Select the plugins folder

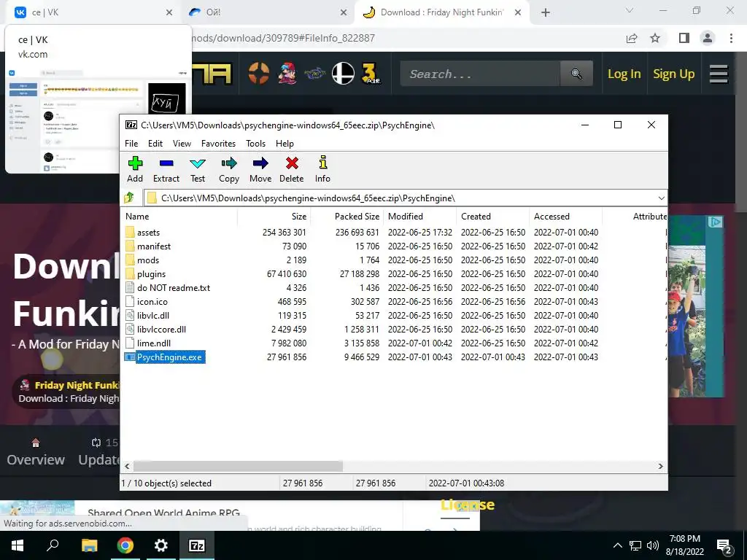point(151,274)
